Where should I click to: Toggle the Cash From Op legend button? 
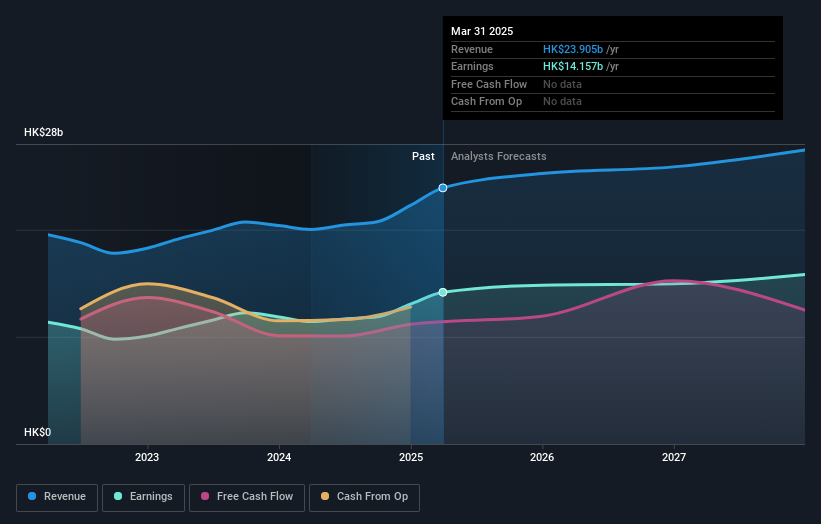(364, 497)
